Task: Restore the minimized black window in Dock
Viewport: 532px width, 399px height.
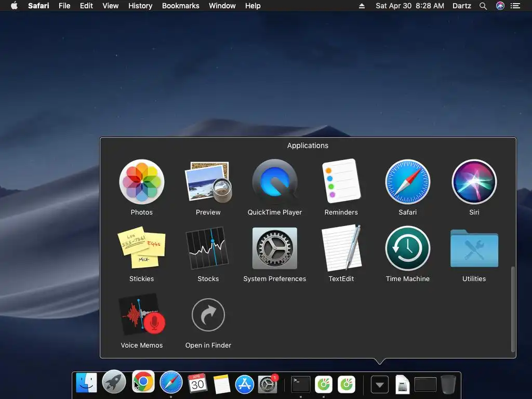Action: click(x=425, y=384)
